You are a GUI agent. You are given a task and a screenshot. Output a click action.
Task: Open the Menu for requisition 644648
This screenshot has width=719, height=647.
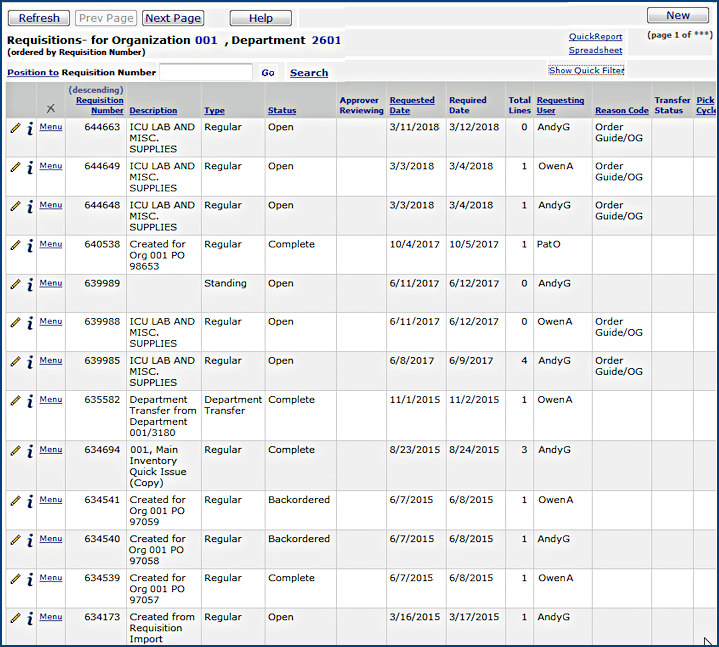coord(51,205)
